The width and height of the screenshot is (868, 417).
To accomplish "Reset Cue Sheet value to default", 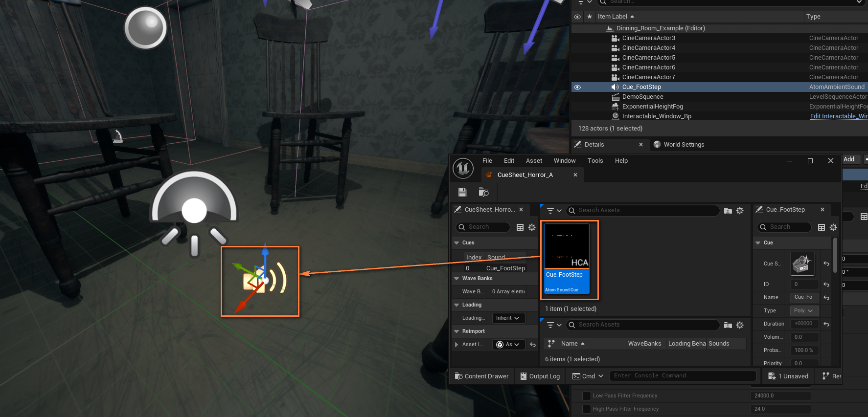I will pos(826,263).
